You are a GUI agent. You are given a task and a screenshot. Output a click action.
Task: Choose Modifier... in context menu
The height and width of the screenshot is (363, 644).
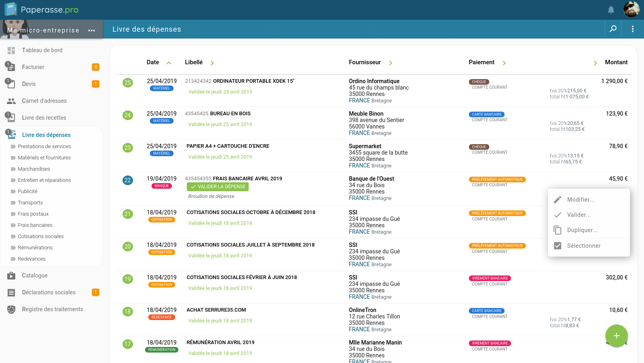pos(581,200)
